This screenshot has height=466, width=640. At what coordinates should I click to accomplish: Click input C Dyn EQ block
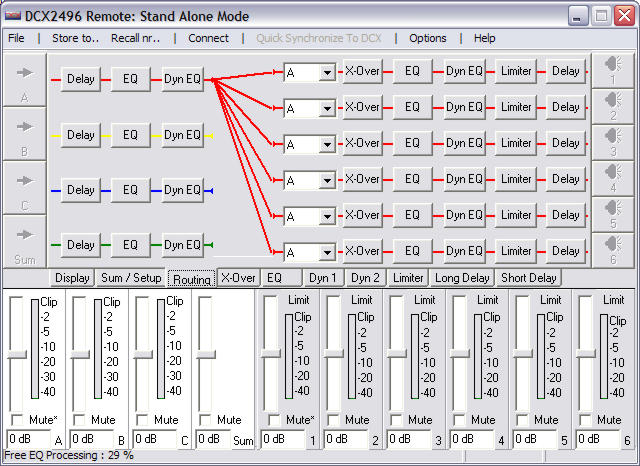click(182, 190)
